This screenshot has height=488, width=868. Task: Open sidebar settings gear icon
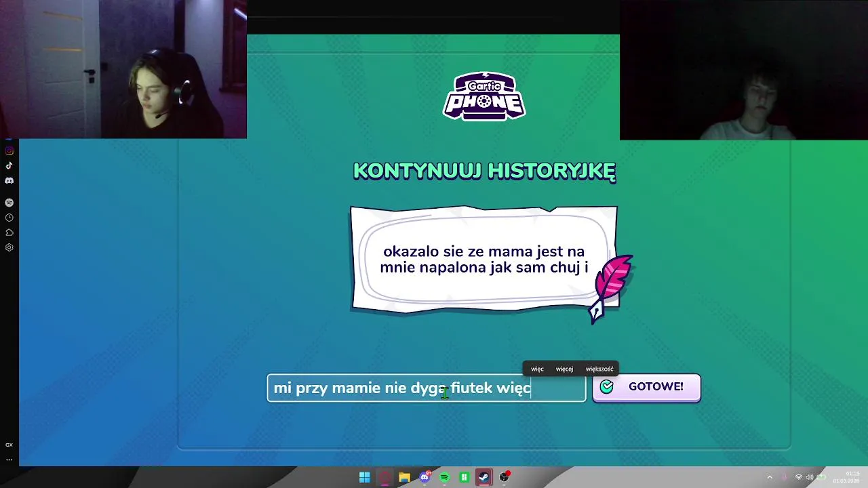(9, 247)
